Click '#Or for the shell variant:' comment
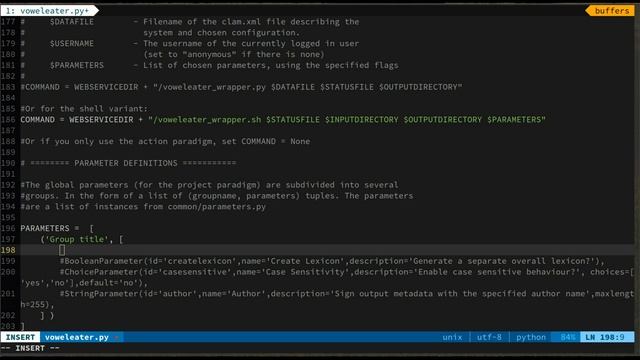640x360 pixels. [84, 109]
